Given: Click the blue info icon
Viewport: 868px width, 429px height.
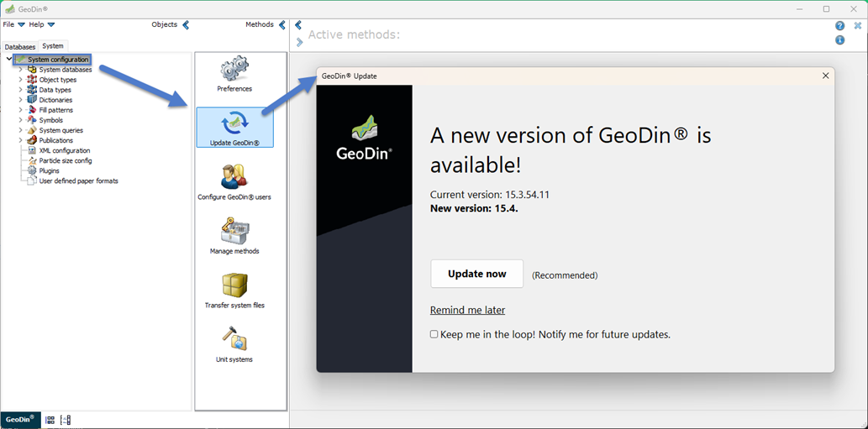Looking at the screenshot, I should click(x=839, y=40).
